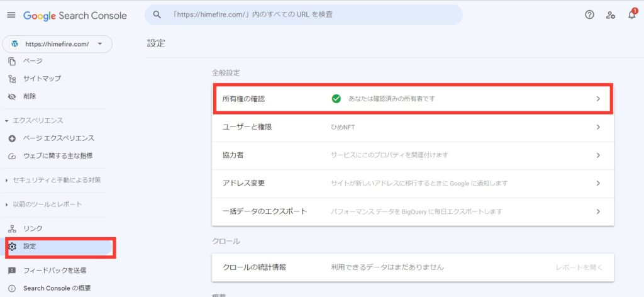Search URLs in the inspection field

pyautogui.click(x=304, y=15)
